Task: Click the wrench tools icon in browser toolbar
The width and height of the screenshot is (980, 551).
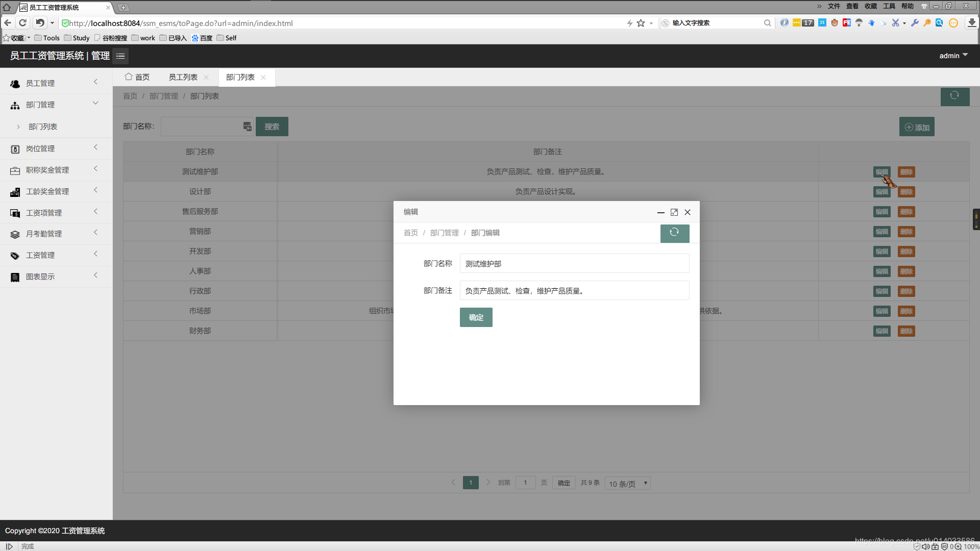Action: pyautogui.click(x=915, y=23)
